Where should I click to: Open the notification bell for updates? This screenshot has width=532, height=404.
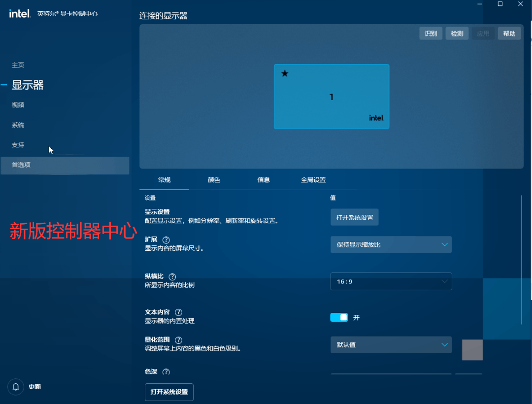click(x=16, y=387)
